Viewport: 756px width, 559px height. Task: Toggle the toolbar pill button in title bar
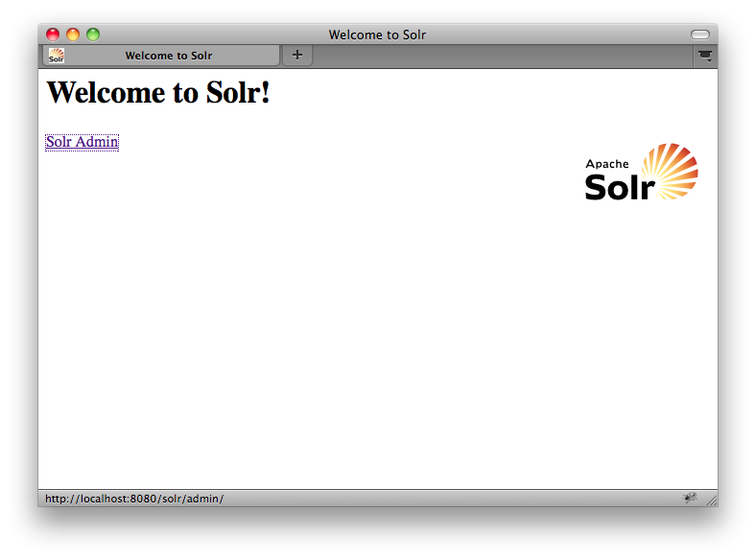click(x=700, y=35)
